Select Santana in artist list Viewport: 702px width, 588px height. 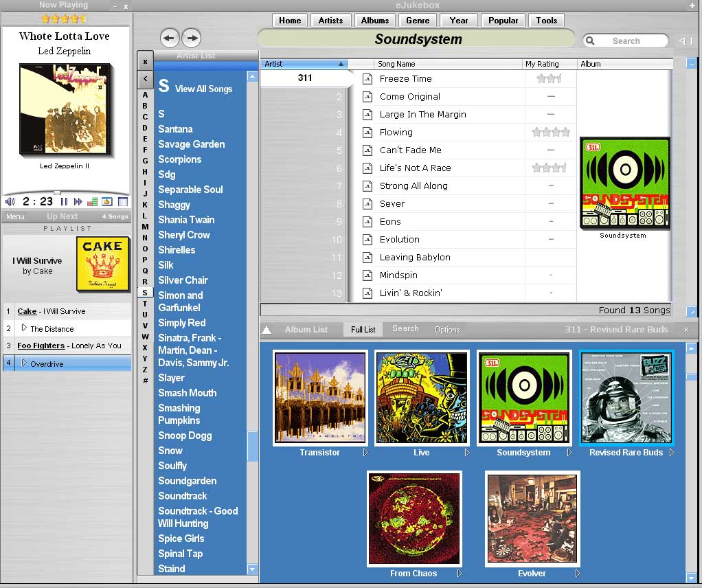(176, 129)
